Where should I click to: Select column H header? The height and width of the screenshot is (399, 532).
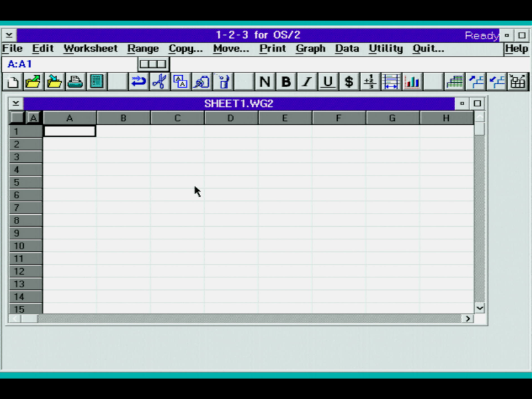[446, 118]
